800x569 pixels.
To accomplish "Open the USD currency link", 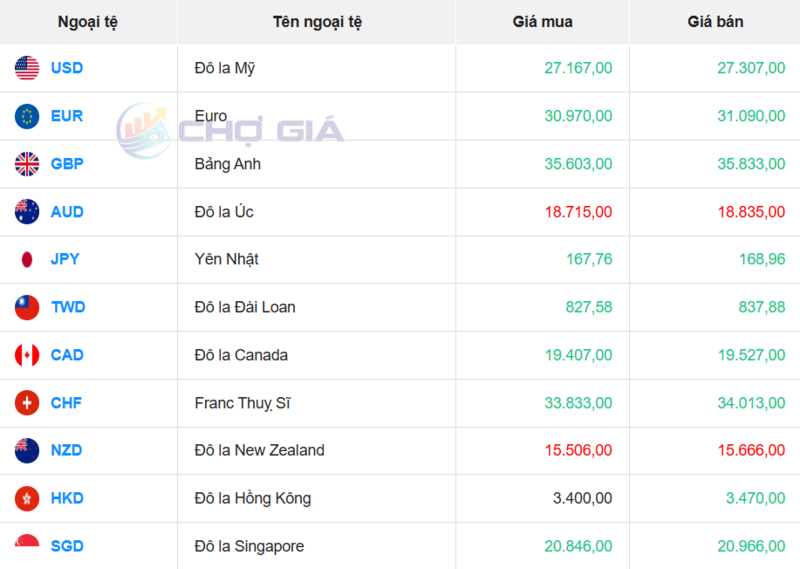I will tap(67, 68).
